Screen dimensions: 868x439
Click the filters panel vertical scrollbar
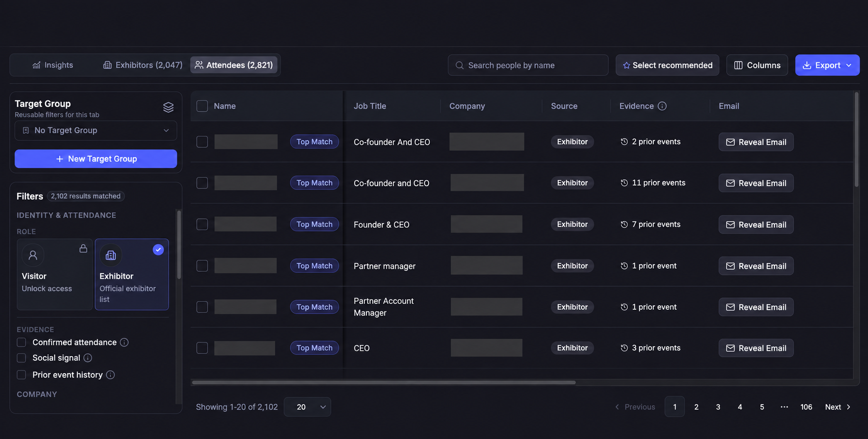pos(179,245)
